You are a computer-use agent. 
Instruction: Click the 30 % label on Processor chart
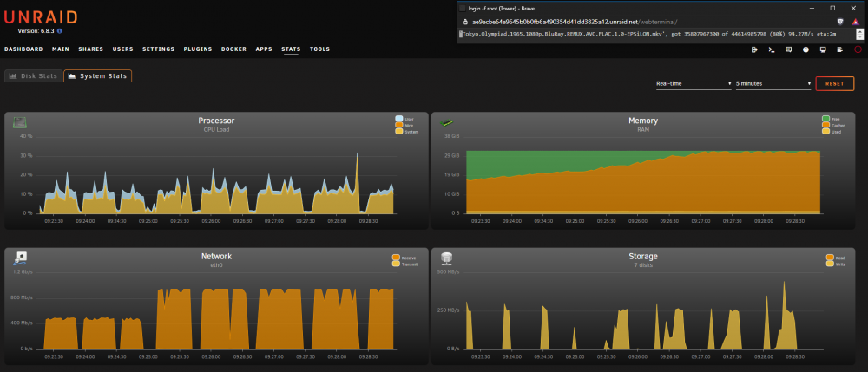pyautogui.click(x=25, y=156)
